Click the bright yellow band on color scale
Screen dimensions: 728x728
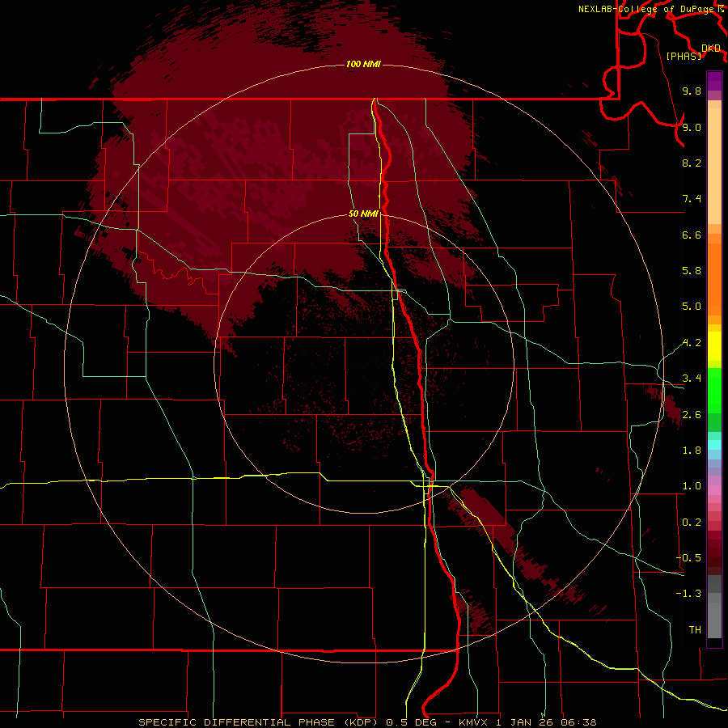pyautogui.click(x=714, y=346)
